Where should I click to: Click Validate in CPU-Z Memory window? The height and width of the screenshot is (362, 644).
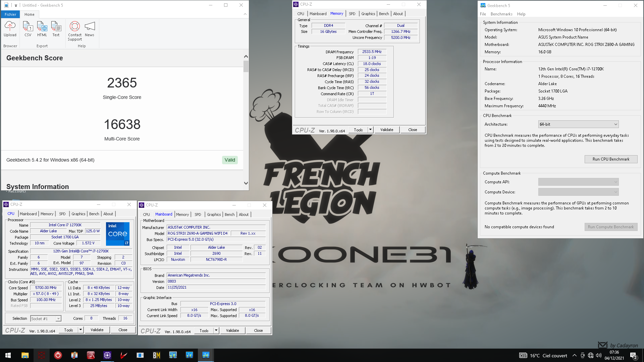pos(386,130)
